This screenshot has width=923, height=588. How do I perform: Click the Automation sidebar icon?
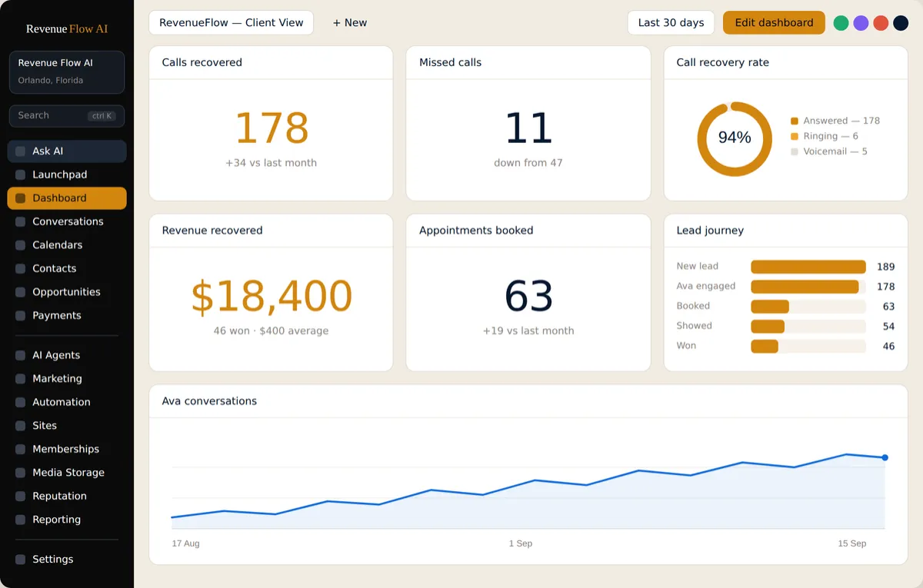coord(20,402)
